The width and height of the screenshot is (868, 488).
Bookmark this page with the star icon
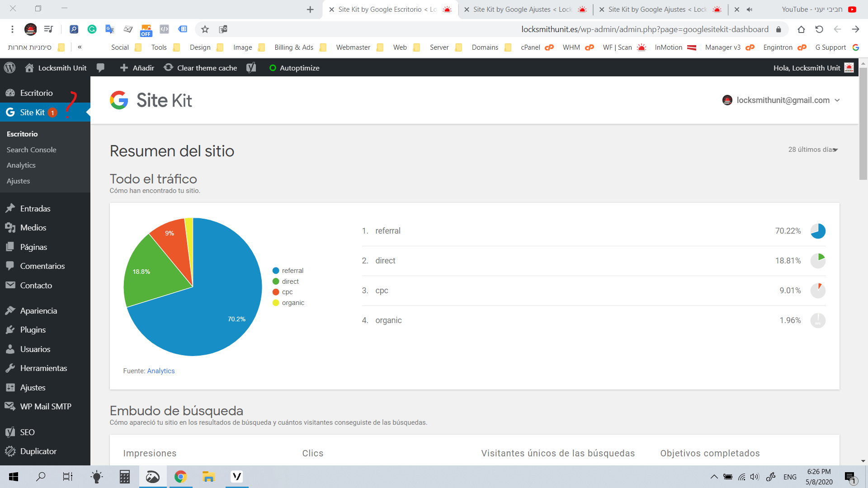click(205, 29)
